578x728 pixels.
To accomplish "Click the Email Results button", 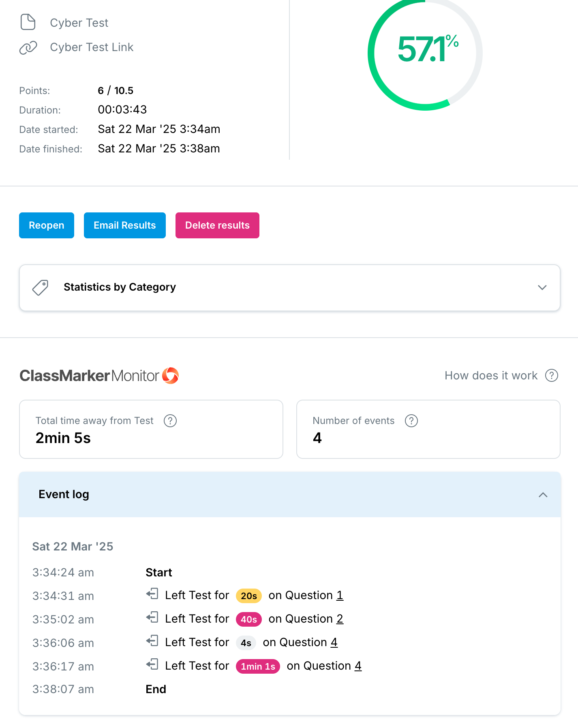I will [x=124, y=225].
